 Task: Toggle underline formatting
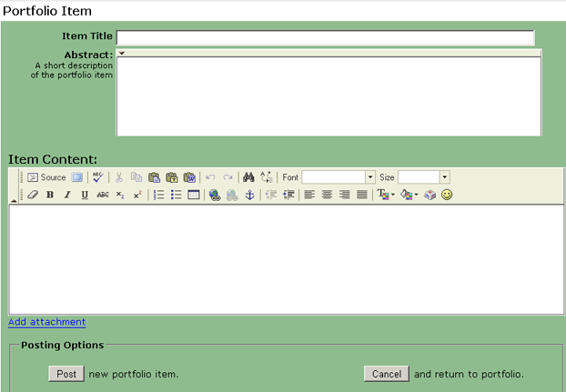85,196
